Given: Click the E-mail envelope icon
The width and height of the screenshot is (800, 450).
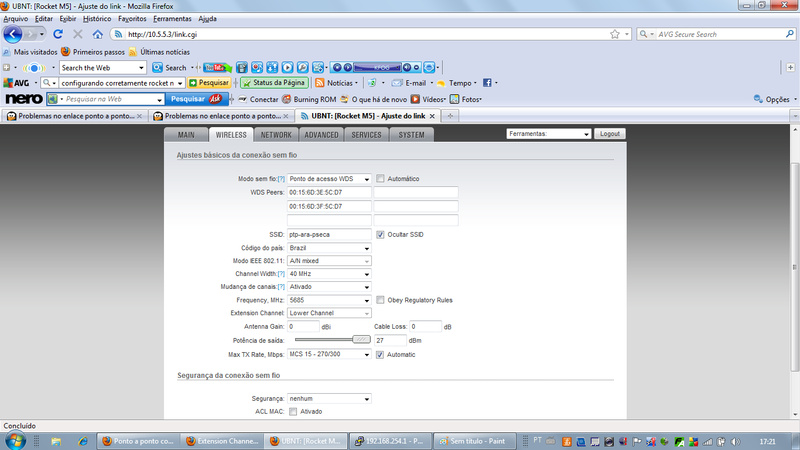Looking at the screenshot, I should [397, 83].
